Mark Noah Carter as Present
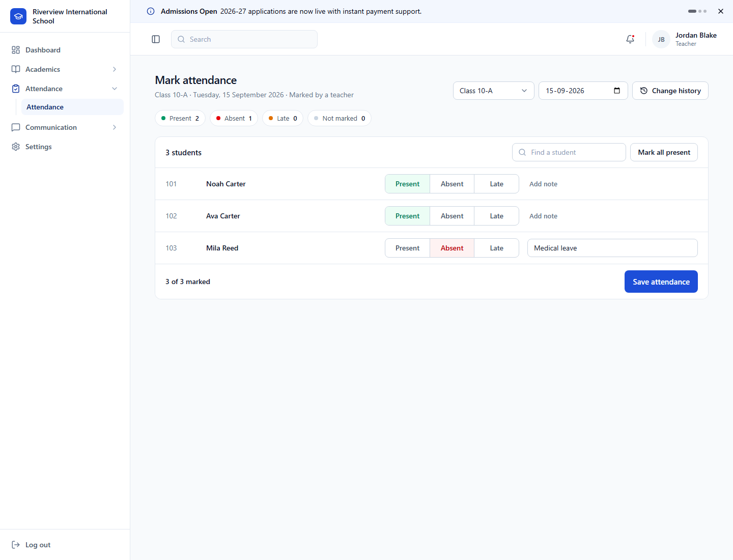 (407, 184)
